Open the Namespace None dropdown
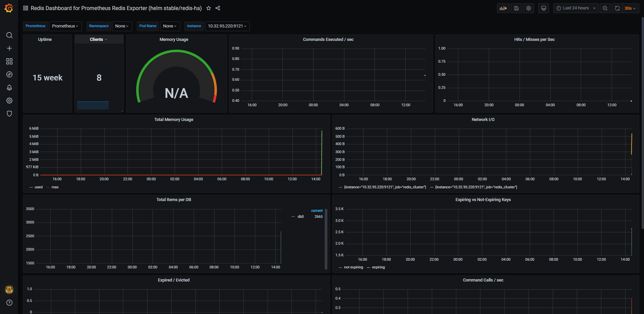 pyautogui.click(x=122, y=26)
